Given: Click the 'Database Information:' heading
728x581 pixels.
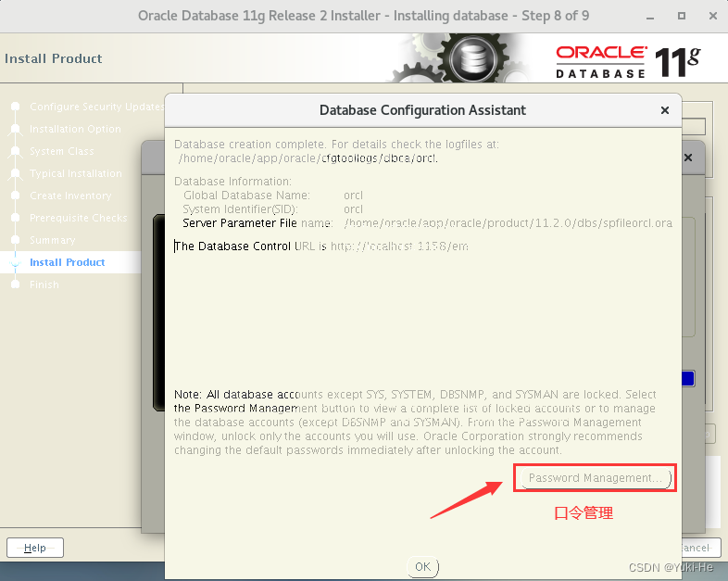Looking at the screenshot, I should (x=232, y=181).
